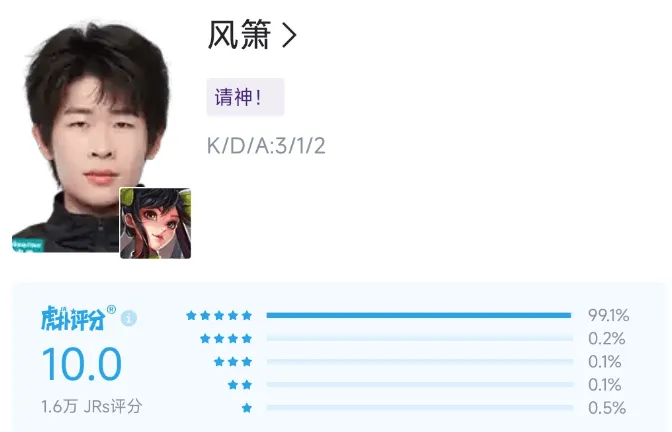
Task: Tap the K/D/A:3/1/2 stats text
Action: click(x=266, y=146)
